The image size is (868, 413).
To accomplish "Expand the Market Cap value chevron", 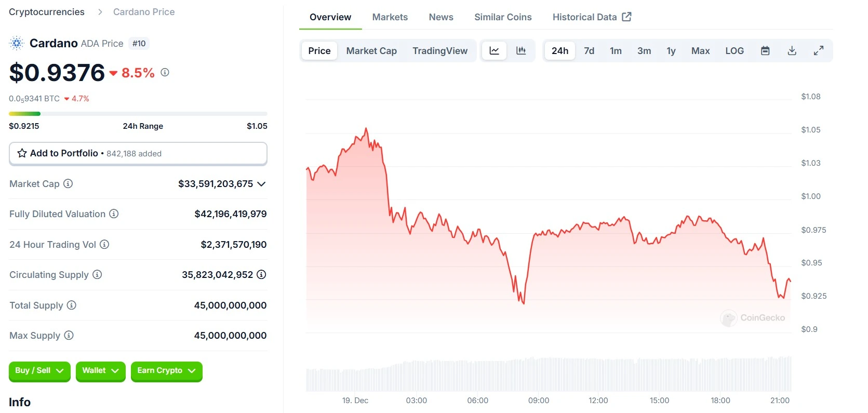I will [x=261, y=184].
